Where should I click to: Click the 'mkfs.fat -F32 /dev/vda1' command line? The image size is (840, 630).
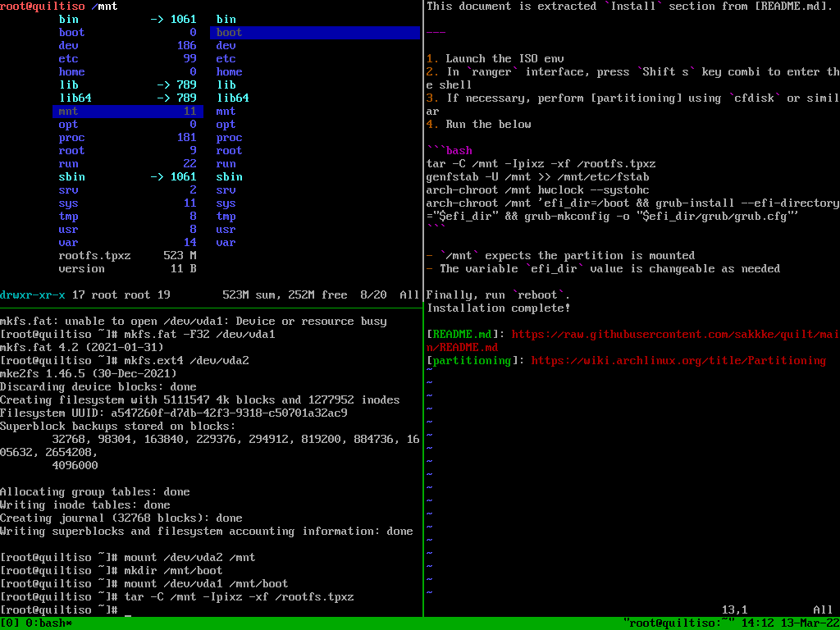pos(138,335)
